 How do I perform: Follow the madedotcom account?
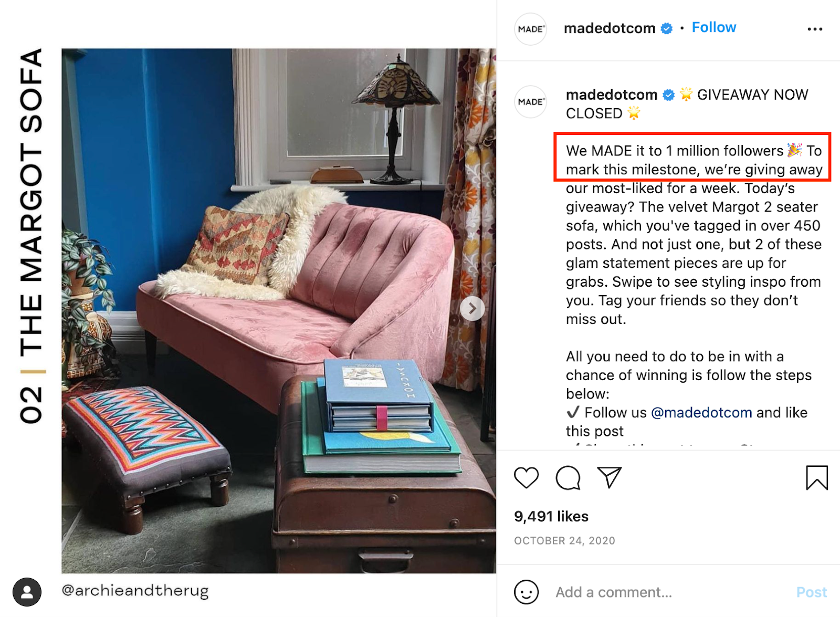(x=713, y=27)
